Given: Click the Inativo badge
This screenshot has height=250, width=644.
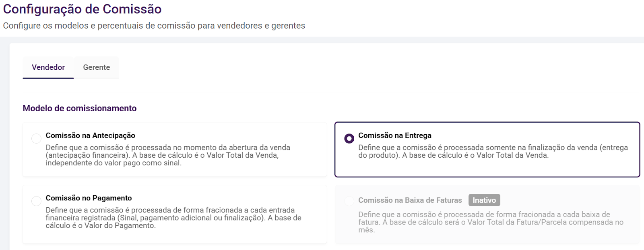Looking at the screenshot, I should (x=484, y=200).
